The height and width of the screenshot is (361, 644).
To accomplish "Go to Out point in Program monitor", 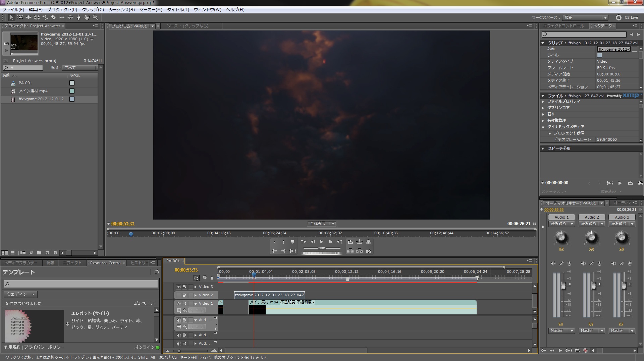I will point(284,251).
